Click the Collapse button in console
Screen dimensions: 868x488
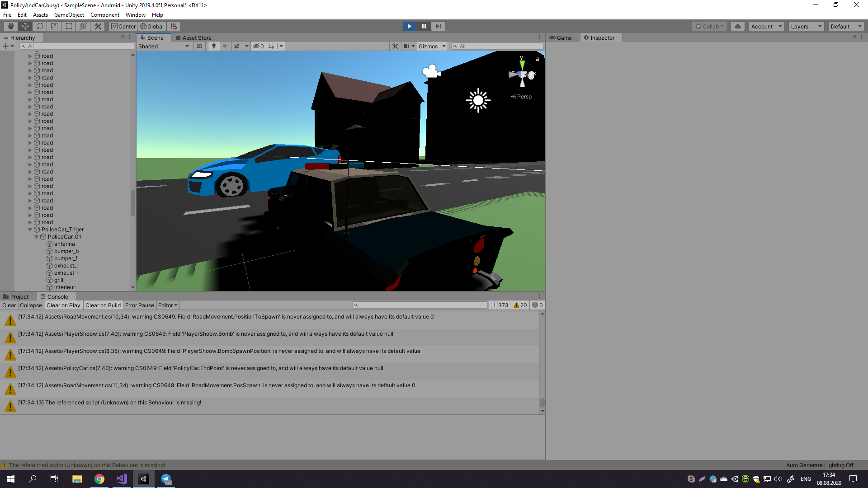point(31,305)
